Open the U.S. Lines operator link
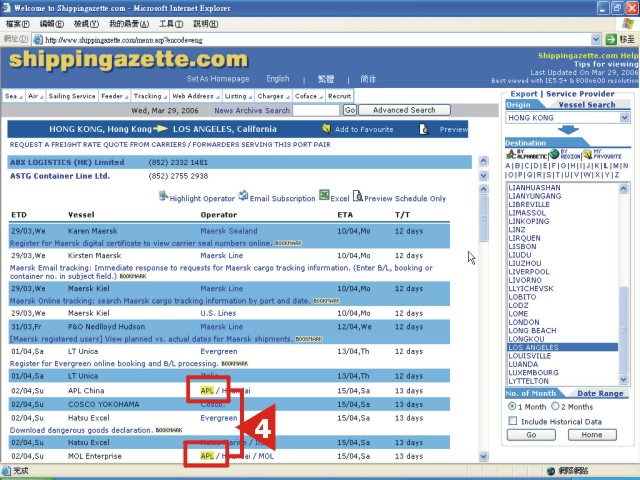Viewport: 640px width, 480px height. [x=218, y=313]
